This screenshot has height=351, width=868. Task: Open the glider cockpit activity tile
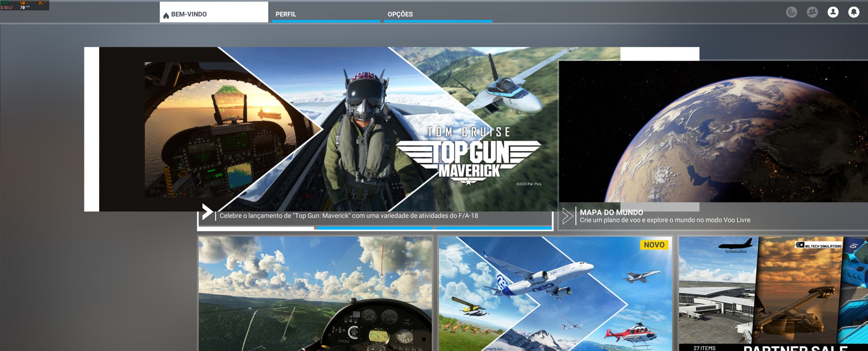click(x=315, y=294)
